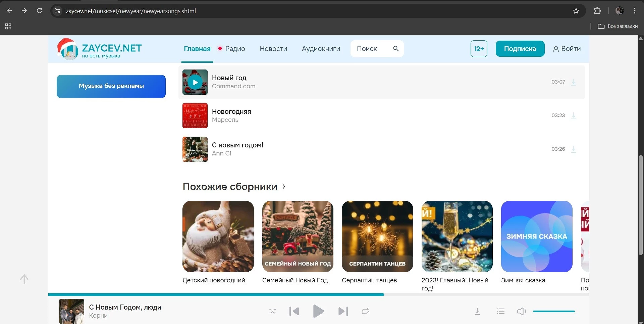Open the Зимняя сказка collection thumbnail
This screenshot has height=324, width=644.
(x=536, y=236)
